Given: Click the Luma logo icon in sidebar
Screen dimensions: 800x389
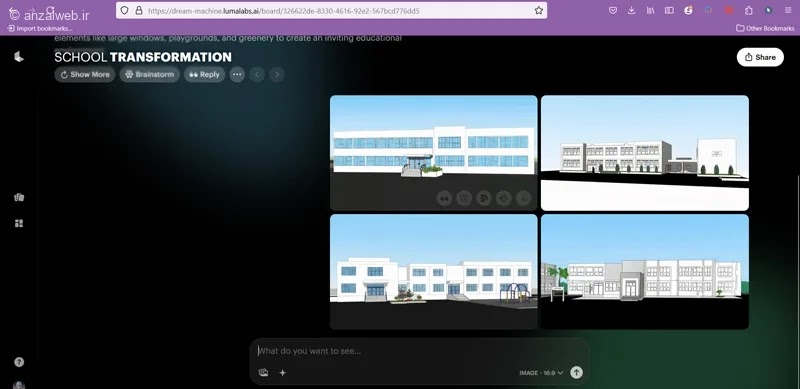Looking at the screenshot, I should 19,57.
